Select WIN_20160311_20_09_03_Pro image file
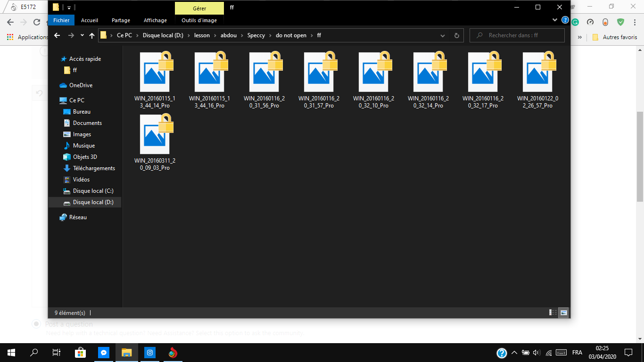This screenshot has width=644, height=362. click(x=155, y=141)
